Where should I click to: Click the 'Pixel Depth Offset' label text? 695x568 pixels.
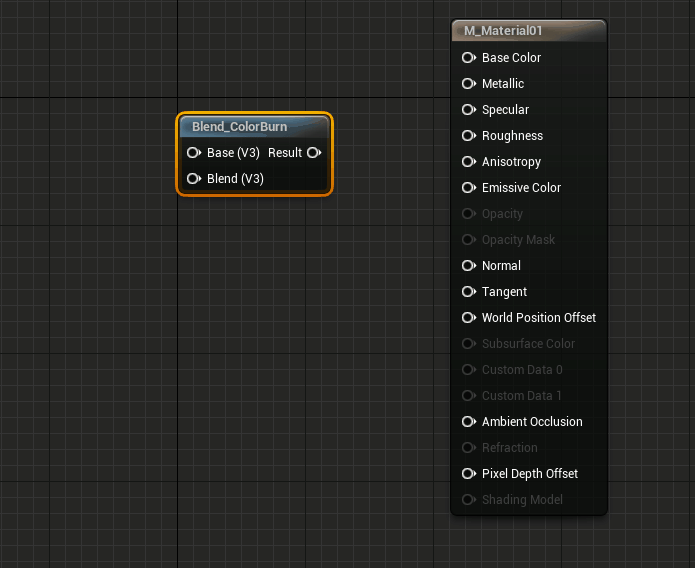pos(530,474)
